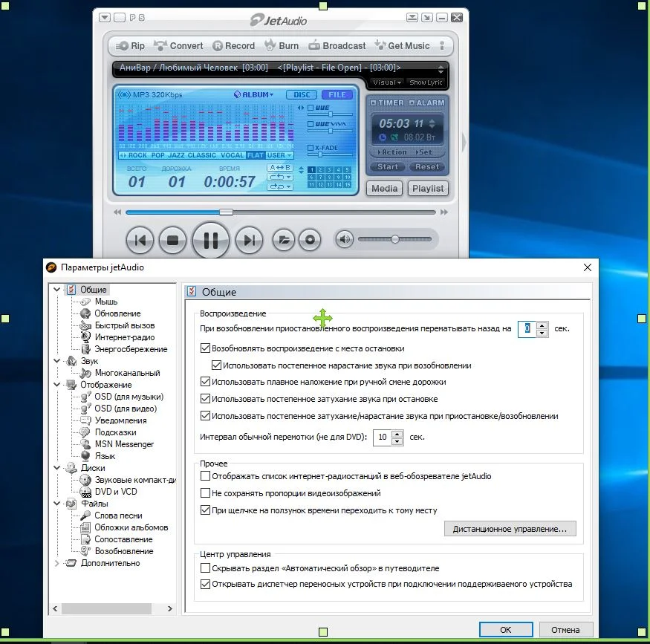This screenshot has height=644, width=650.
Task: Select Энергосбережение in settings tree
Action: 131,349
